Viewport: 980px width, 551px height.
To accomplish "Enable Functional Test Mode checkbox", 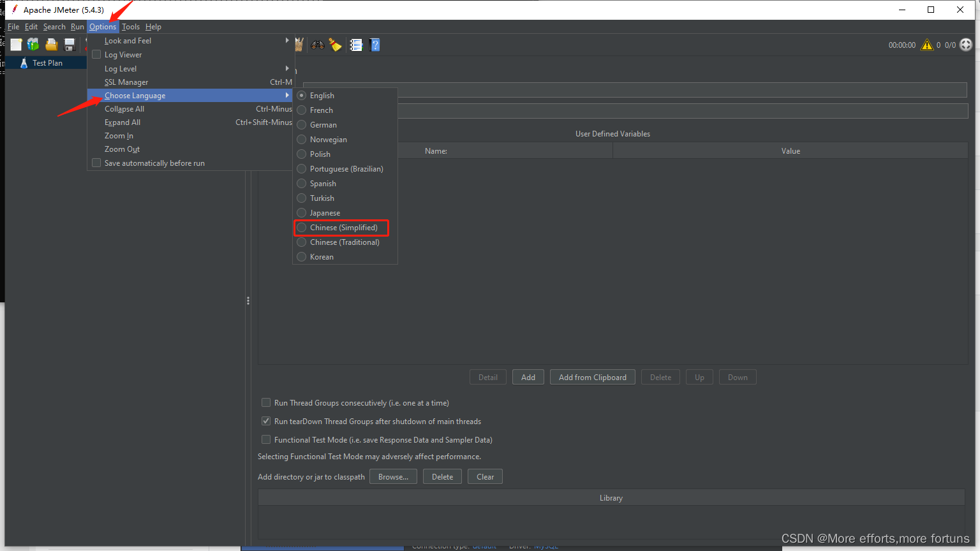I will 266,439.
